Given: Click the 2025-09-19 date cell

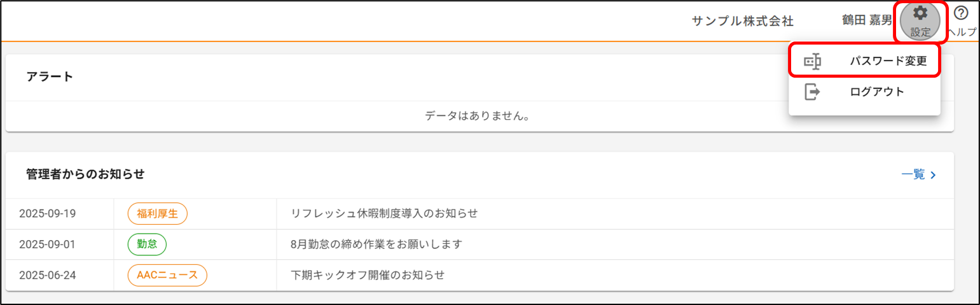Looking at the screenshot, I should click(48, 214).
